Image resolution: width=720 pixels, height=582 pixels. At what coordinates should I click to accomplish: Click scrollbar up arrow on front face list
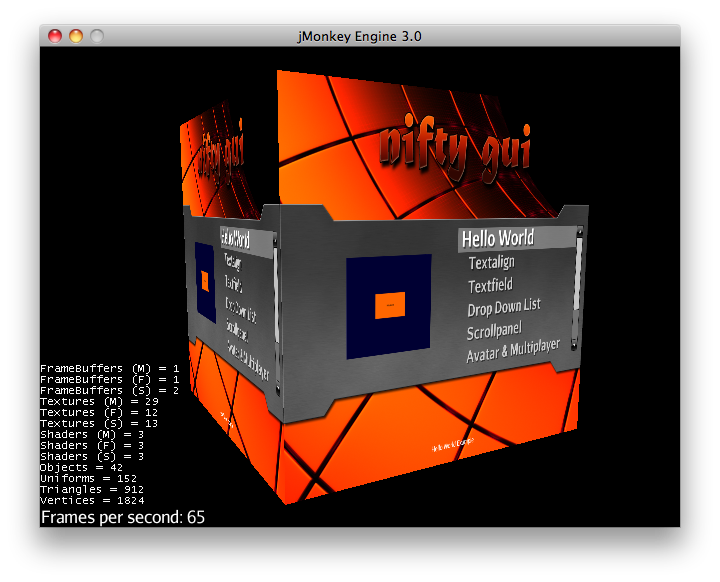pyautogui.click(x=579, y=231)
